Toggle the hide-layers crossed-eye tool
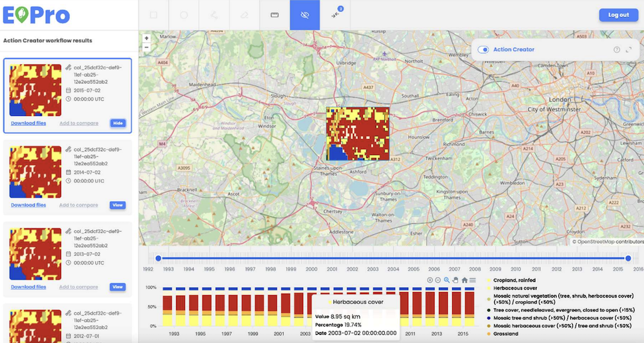This screenshot has width=644, height=343. [305, 14]
